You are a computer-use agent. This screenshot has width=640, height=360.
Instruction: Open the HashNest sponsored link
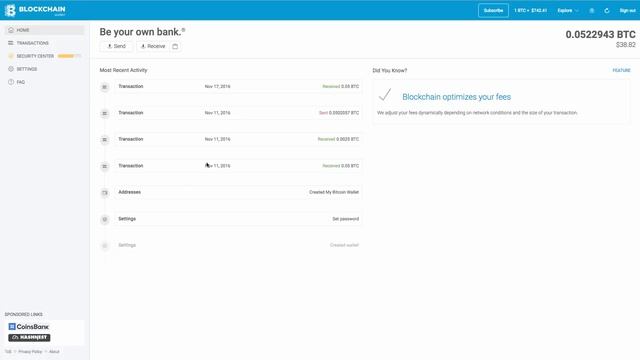[29, 338]
